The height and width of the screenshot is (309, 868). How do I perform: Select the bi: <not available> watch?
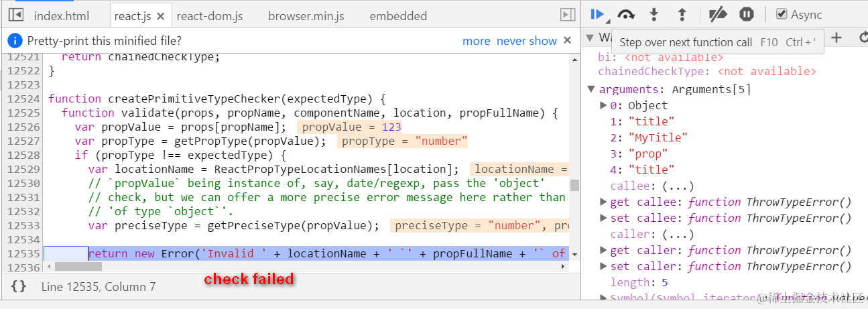coord(660,57)
